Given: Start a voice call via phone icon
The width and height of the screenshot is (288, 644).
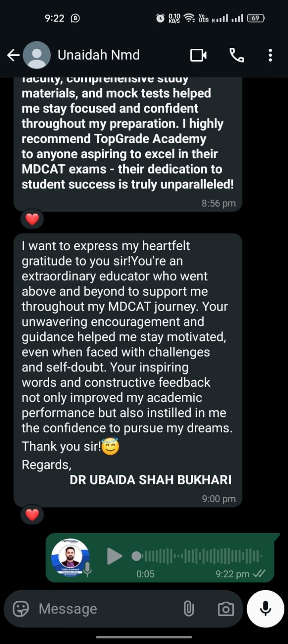Looking at the screenshot, I should [x=236, y=55].
